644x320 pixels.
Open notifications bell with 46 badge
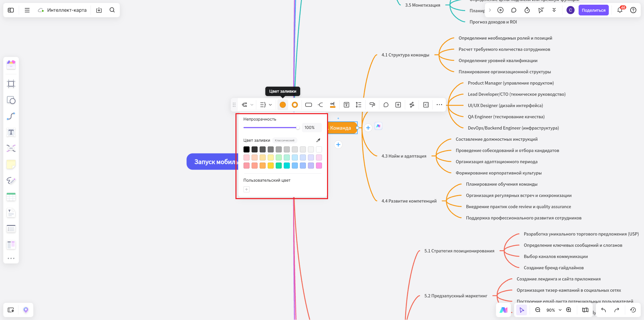620,10
